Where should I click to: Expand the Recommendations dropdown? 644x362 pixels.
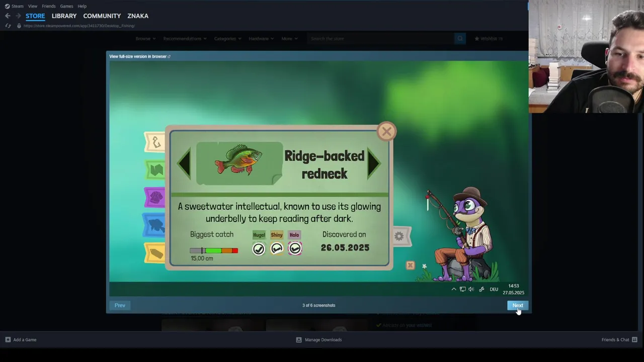[185, 39]
